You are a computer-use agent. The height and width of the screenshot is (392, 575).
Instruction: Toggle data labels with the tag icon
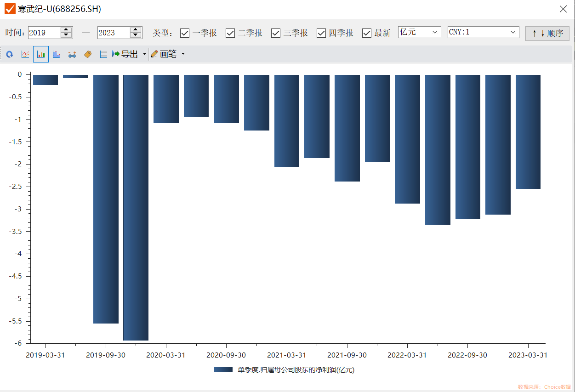(88, 54)
